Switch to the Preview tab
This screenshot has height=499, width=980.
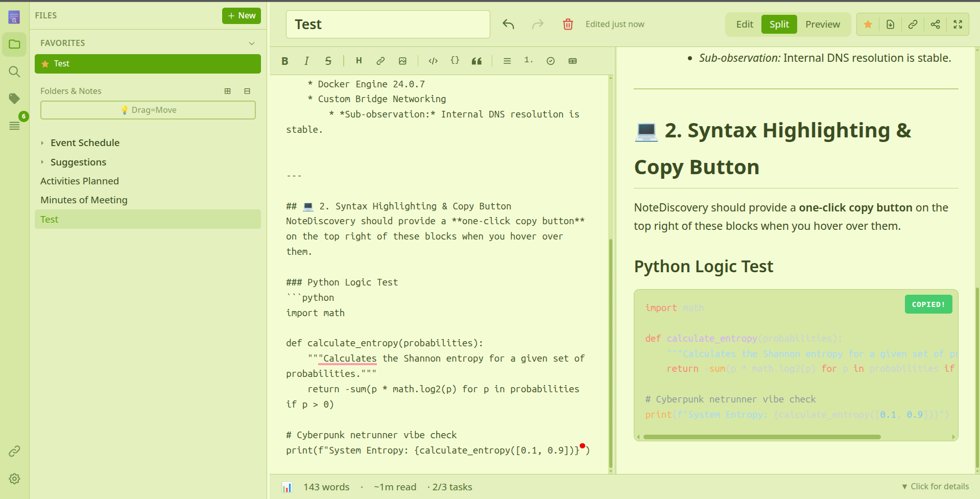pyautogui.click(x=822, y=24)
